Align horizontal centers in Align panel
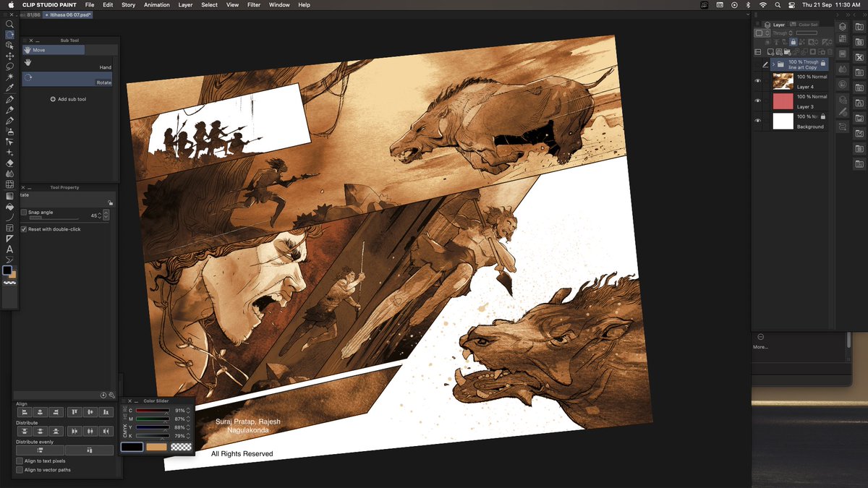The width and height of the screenshot is (868, 488). point(40,411)
